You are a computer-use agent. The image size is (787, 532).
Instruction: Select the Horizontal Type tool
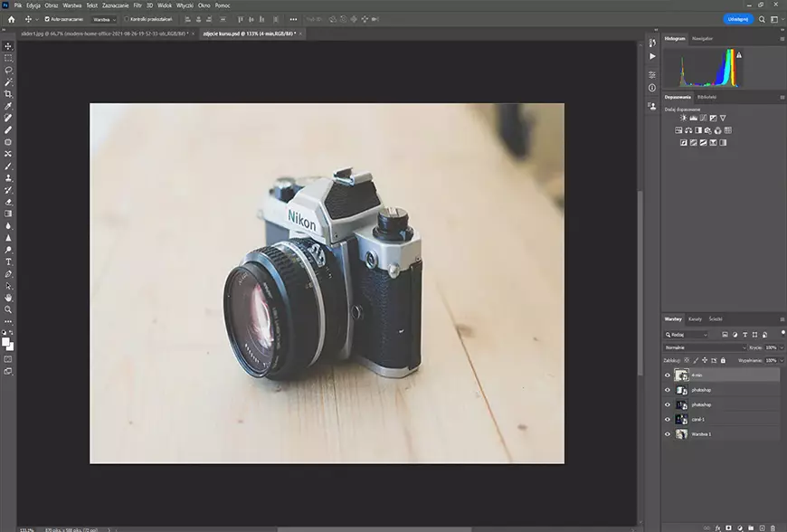[8, 262]
